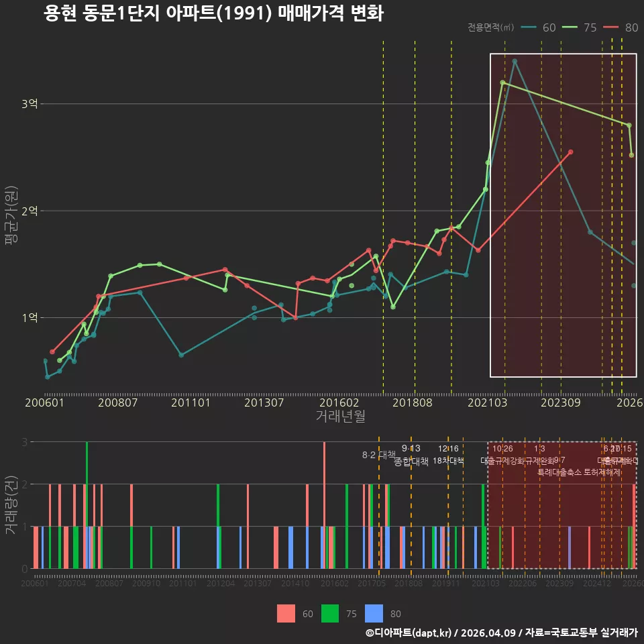Click the 9·13 종합대책 marker label
This screenshot has width=644, height=644.
point(411,455)
